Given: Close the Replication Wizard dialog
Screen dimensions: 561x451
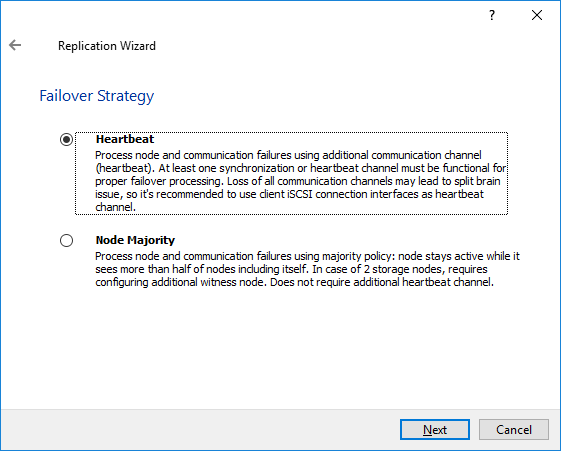Looking at the screenshot, I should click(x=537, y=15).
